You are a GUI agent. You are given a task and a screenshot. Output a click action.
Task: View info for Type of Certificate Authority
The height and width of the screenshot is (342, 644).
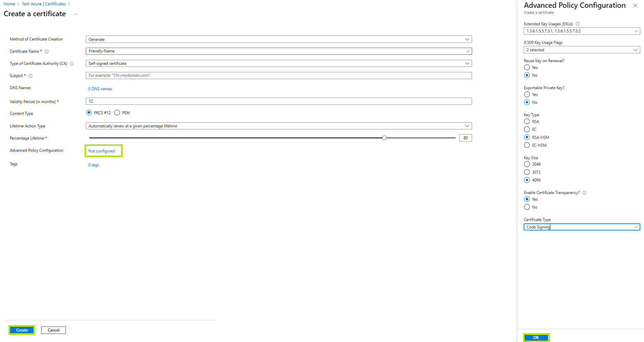pos(72,64)
